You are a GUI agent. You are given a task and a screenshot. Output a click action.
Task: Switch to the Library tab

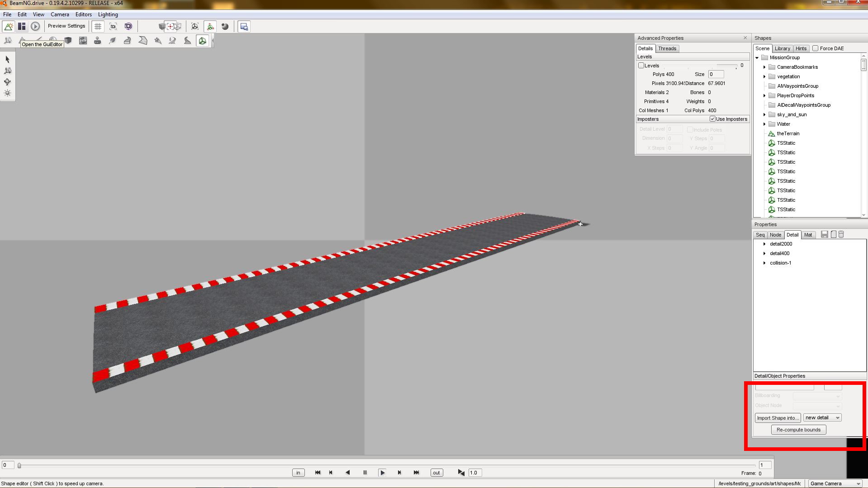[782, 48]
